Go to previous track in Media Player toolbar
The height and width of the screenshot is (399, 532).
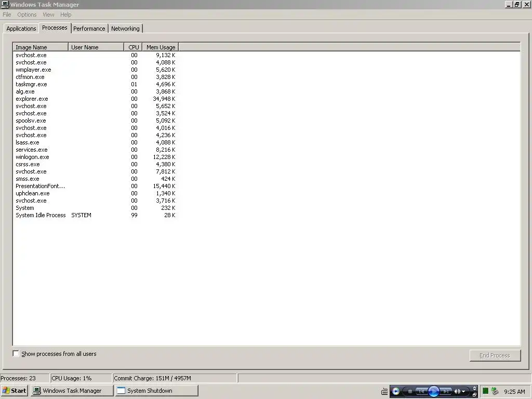421,392
